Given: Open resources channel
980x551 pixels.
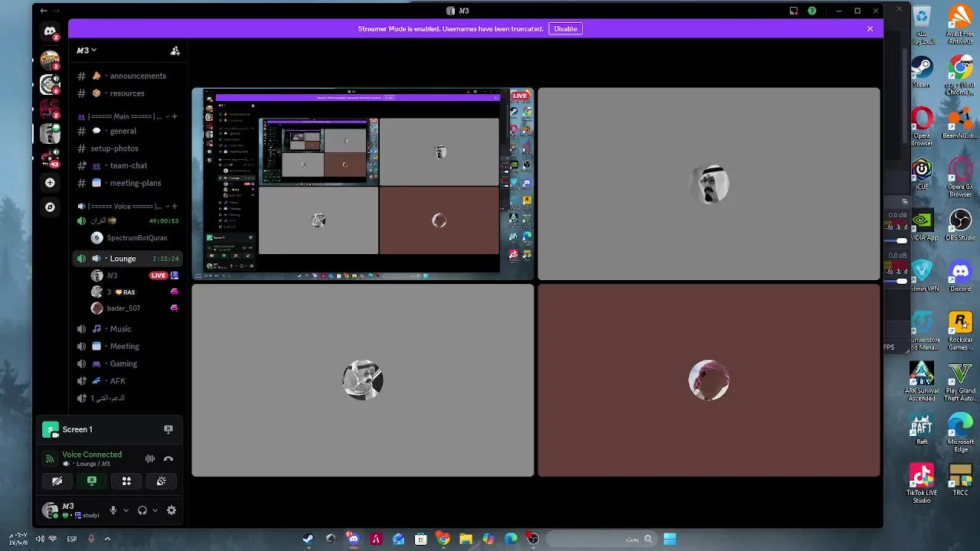Looking at the screenshot, I should click(128, 93).
